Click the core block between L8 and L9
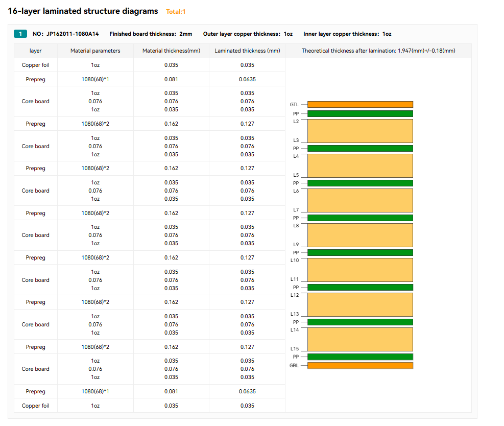 tap(360, 235)
